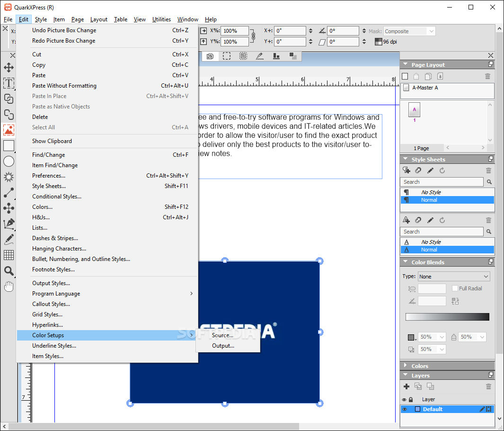Add a new layer with plus icon
The image size is (504, 431).
(407, 386)
